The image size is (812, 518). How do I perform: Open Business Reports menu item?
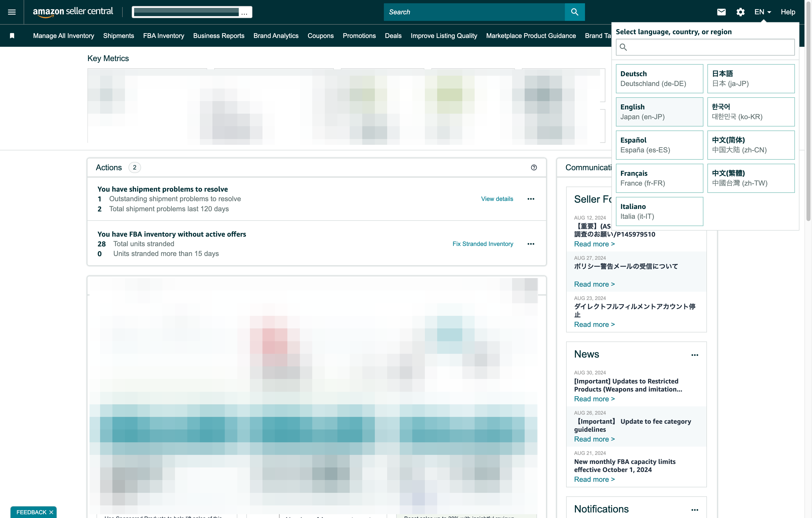click(218, 36)
